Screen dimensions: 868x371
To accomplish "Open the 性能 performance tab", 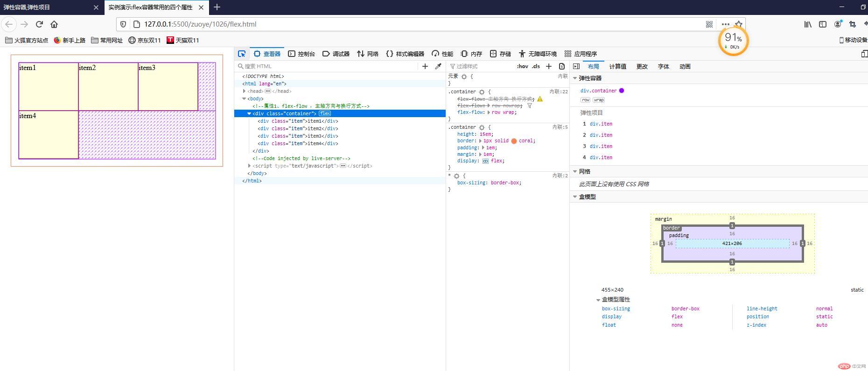I will 442,54.
